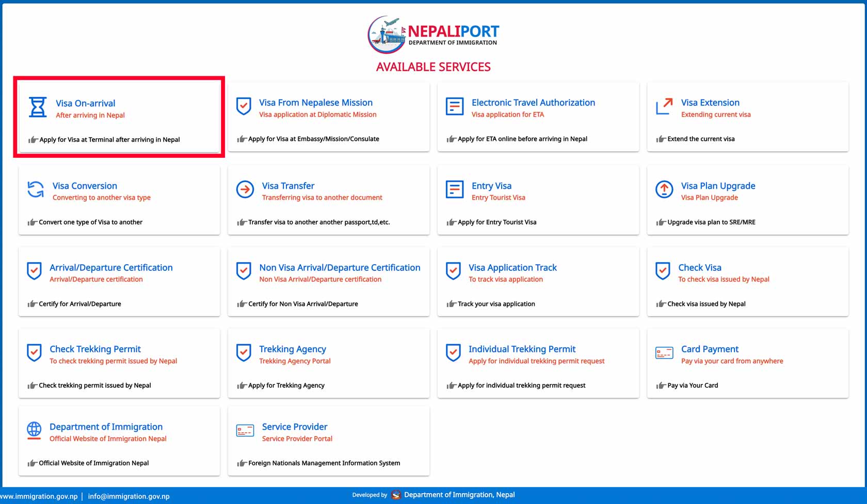Screen dimensions: 867x504
Task: Click 'Certify for Arrival/Departure' text
Action: point(80,304)
